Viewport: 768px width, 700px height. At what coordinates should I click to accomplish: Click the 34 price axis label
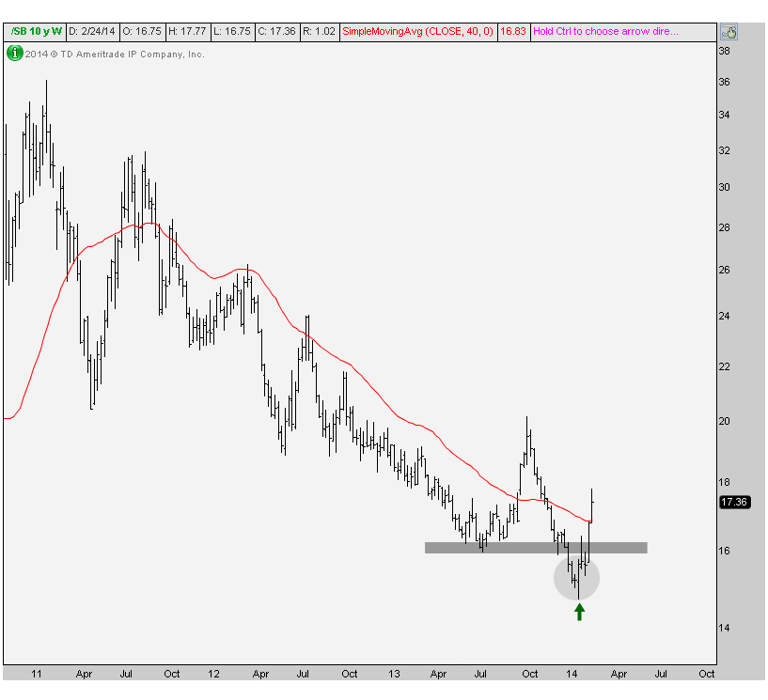pyautogui.click(x=724, y=115)
